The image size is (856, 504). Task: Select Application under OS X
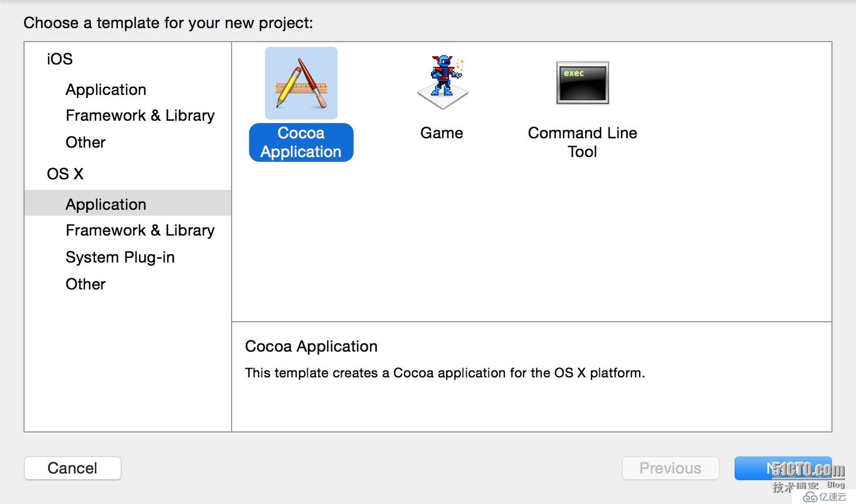[x=128, y=203]
